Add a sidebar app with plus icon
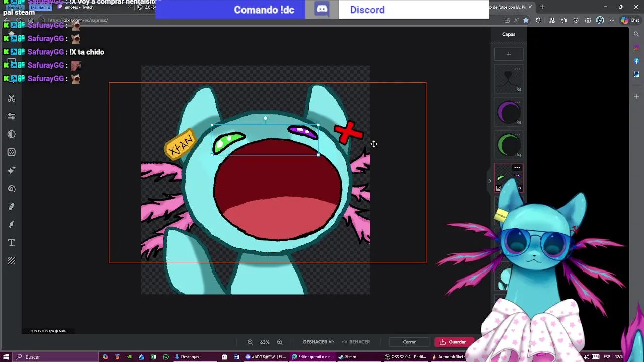644x362 pixels. pos(636,96)
